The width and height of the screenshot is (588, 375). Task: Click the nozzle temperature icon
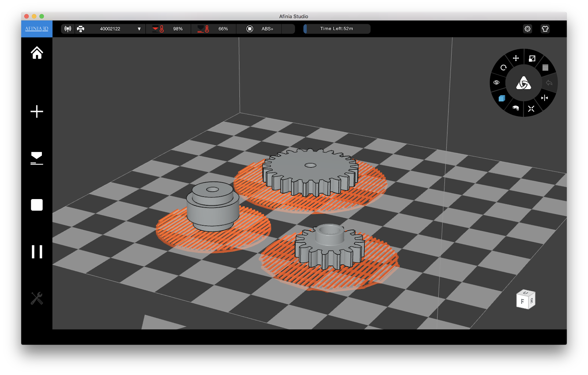158,29
